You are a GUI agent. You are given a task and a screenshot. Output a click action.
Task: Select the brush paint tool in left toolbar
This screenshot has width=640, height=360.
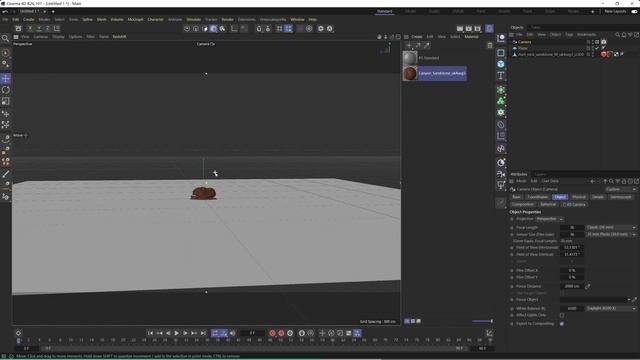click(x=6, y=174)
